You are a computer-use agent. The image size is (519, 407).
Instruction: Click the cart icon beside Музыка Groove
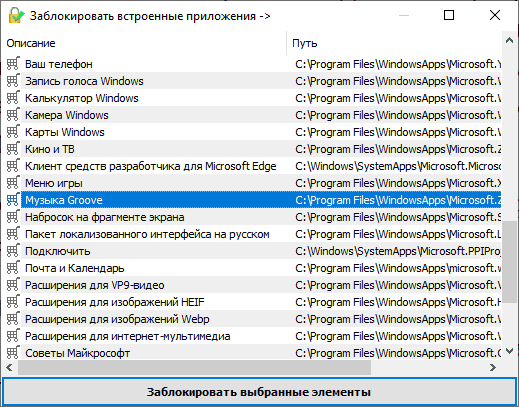(13, 199)
